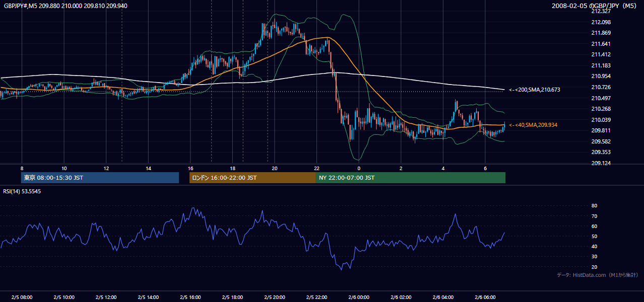Click hour label 6 on chart axis
644x302 pixels.
[485, 168]
